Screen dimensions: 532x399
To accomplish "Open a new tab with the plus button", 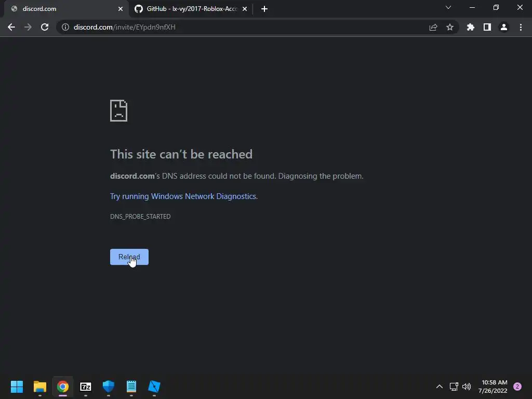I will click(x=264, y=9).
